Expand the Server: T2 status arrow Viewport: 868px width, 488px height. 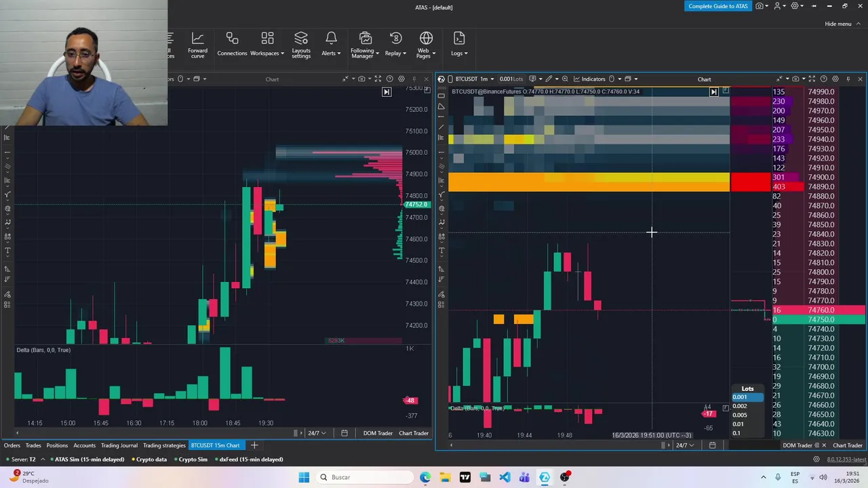pyautogui.click(x=43, y=460)
